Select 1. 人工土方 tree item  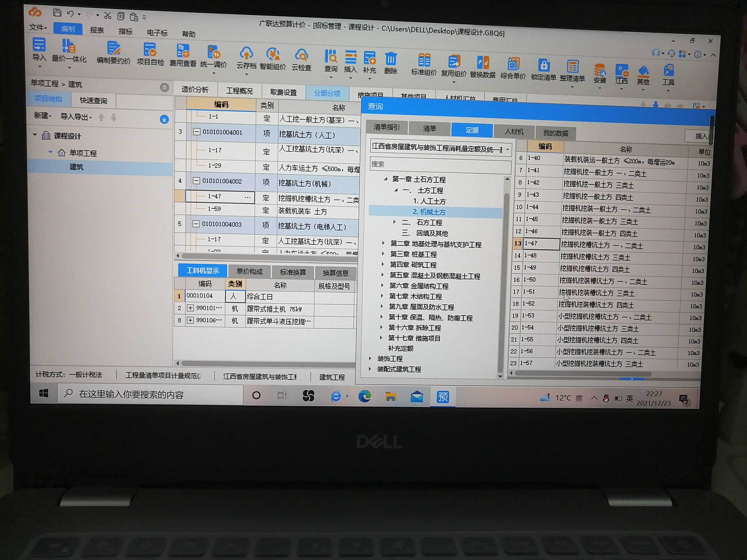click(429, 201)
